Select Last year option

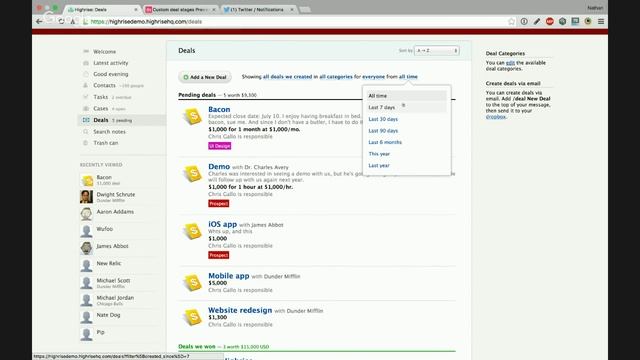pyautogui.click(x=379, y=165)
